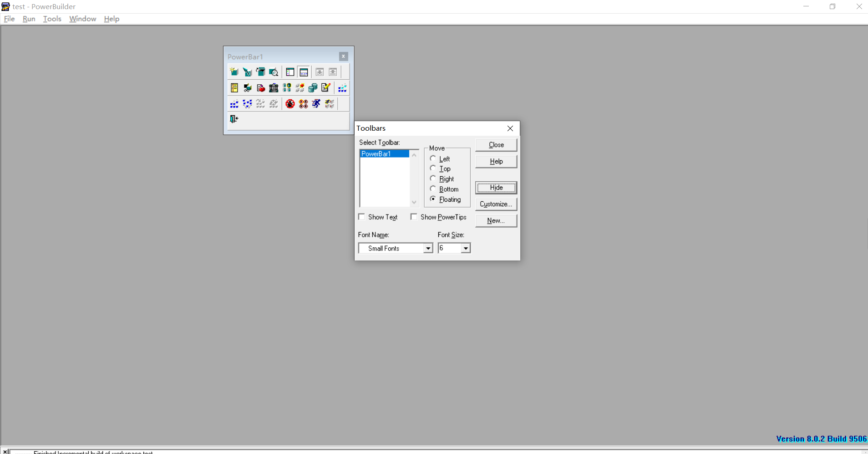Enable the Show Text checkbox
Viewport: 868px width, 454px height.
[x=362, y=217]
